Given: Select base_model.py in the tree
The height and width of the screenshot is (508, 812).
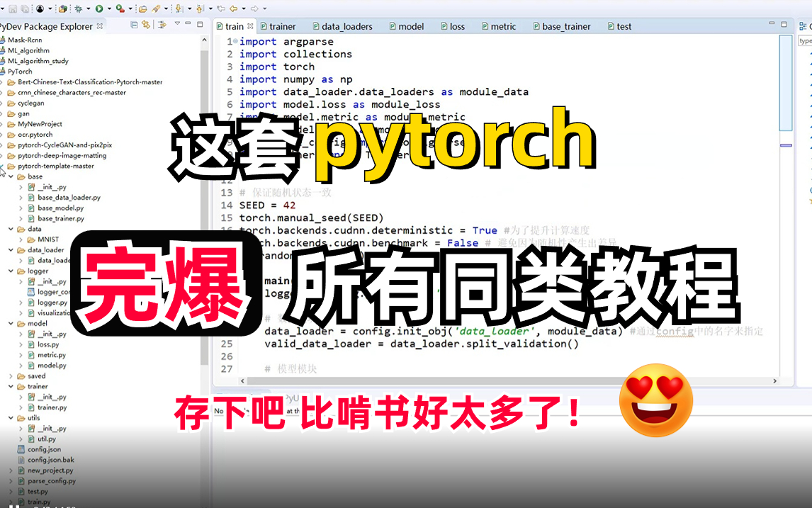Looking at the screenshot, I should 61,208.
